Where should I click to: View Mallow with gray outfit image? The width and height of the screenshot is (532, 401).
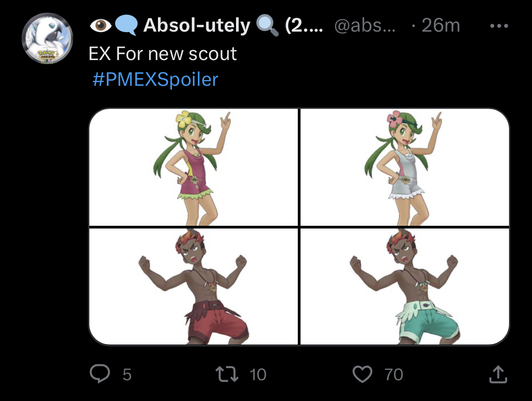(x=405, y=167)
